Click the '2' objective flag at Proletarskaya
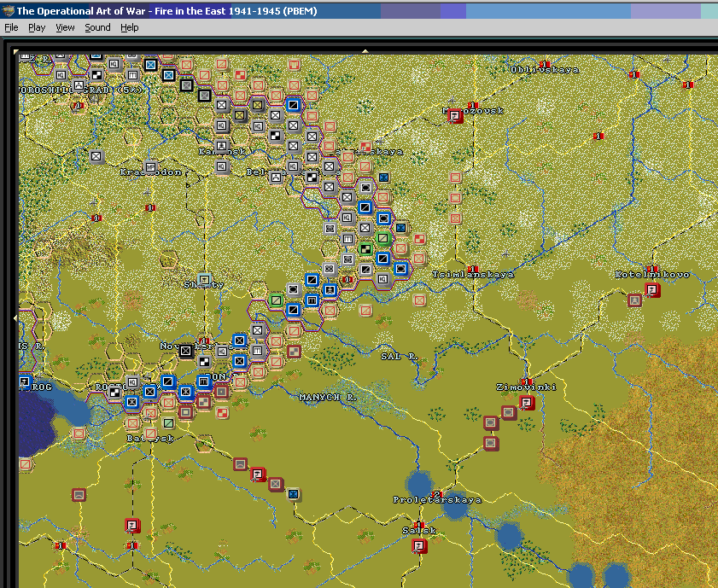This screenshot has height=588, width=718. [437, 494]
